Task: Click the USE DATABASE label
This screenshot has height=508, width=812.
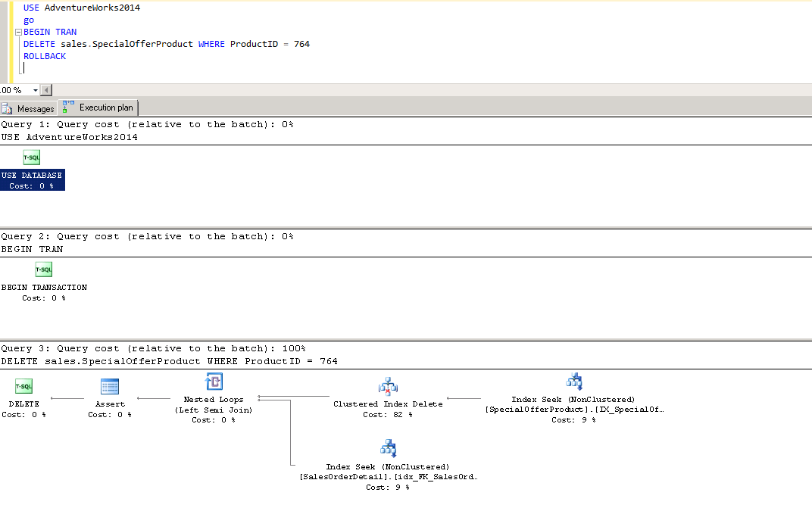Action: click(32, 175)
